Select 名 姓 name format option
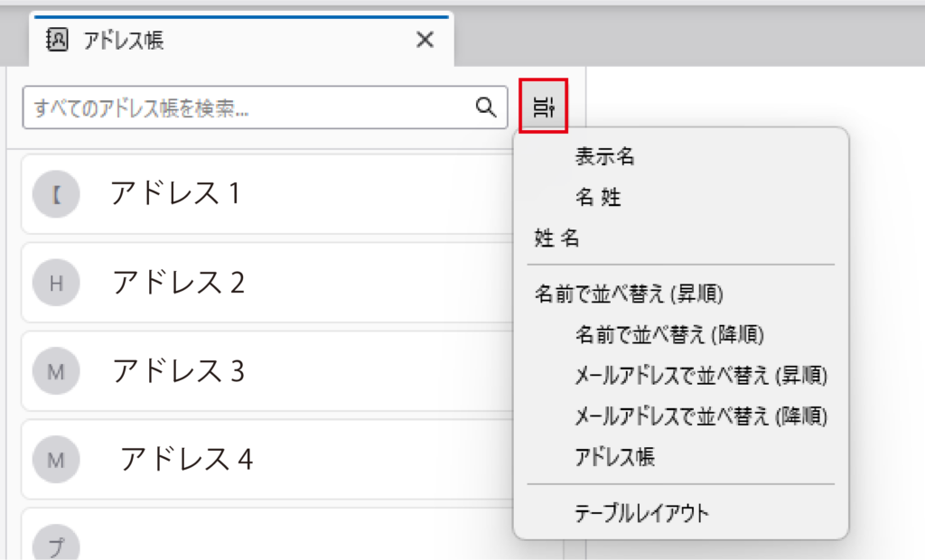Image resolution: width=925 pixels, height=560 pixels. tap(598, 198)
